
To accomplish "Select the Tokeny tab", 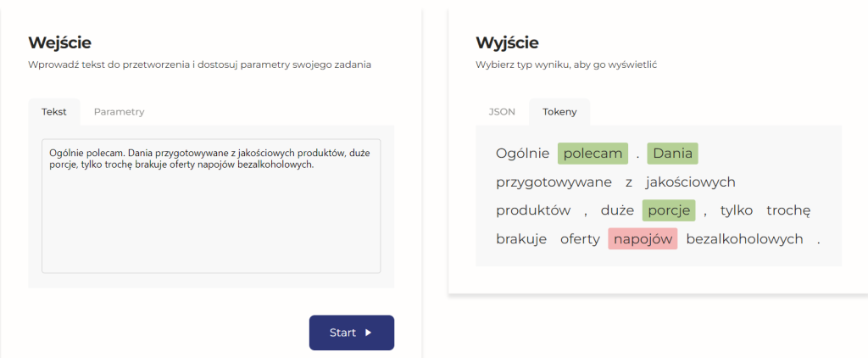I will point(559,111).
